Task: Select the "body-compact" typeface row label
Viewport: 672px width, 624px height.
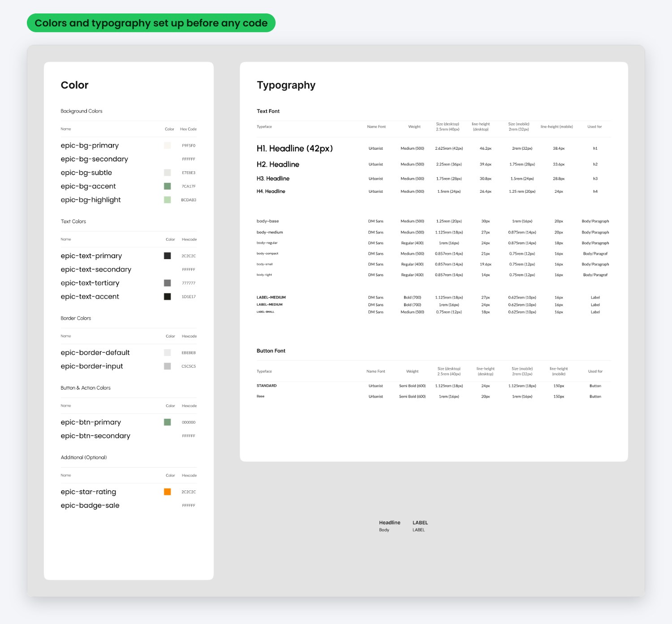Action: pos(267,254)
